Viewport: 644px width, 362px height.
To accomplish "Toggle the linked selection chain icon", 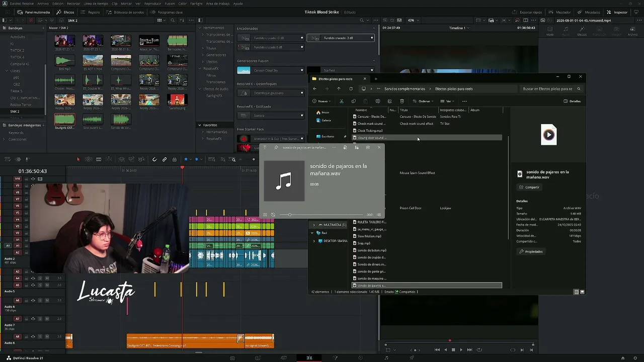I will coord(165,159).
